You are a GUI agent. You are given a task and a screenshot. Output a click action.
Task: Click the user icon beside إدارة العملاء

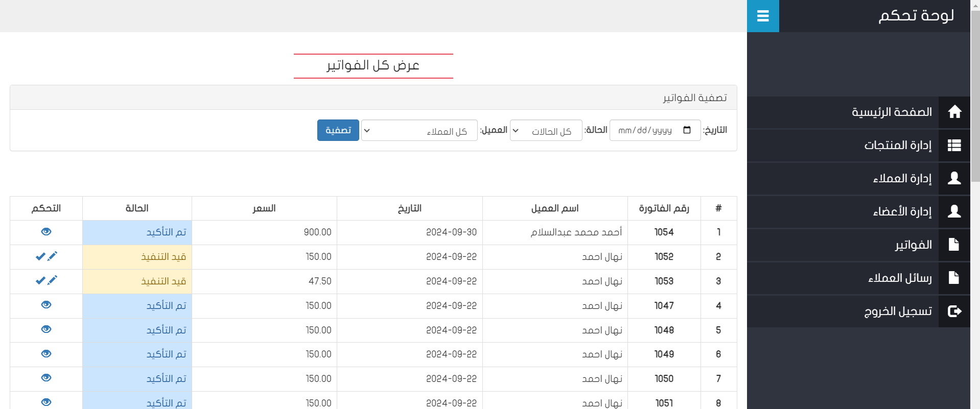(954, 178)
